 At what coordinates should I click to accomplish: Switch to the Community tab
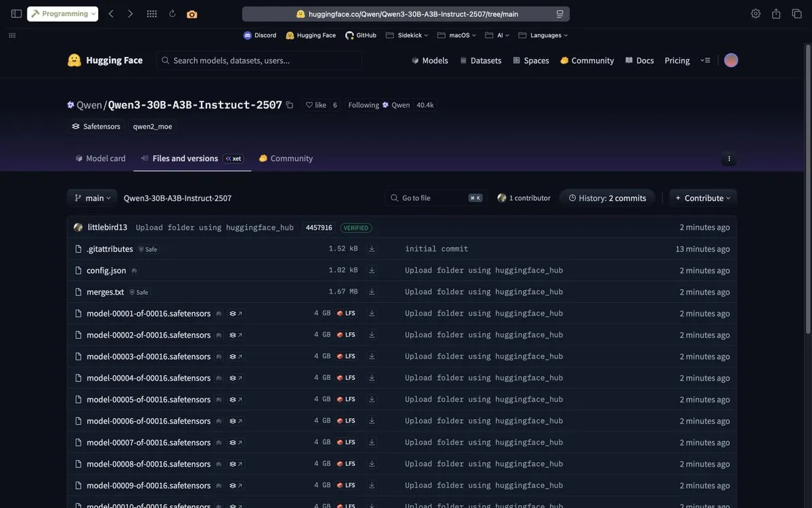point(286,158)
